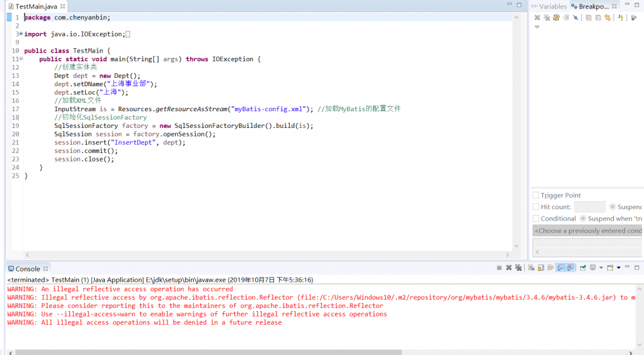Minimize the editor area
Screen dimensions: 644x355
pyautogui.click(x=509, y=5)
